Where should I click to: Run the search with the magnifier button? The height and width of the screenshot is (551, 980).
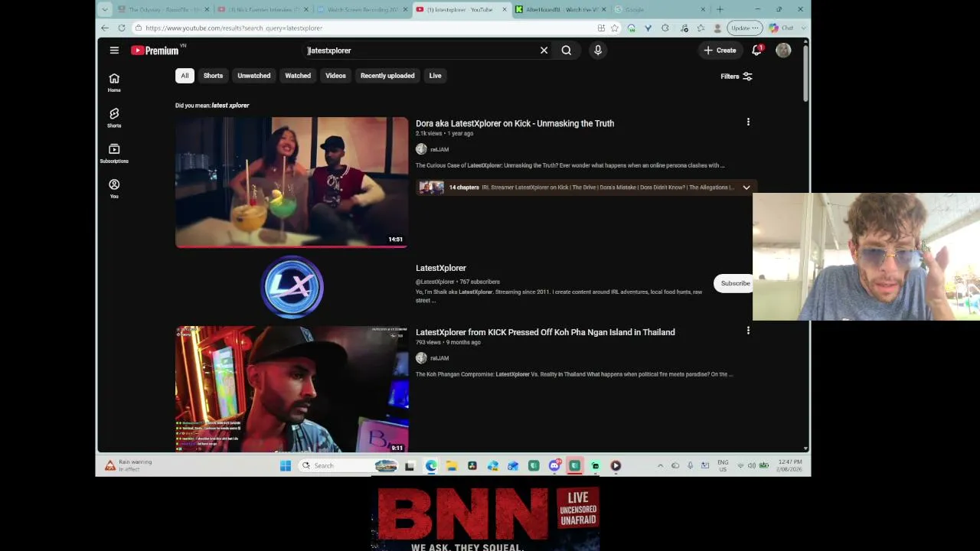(x=567, y=51)
